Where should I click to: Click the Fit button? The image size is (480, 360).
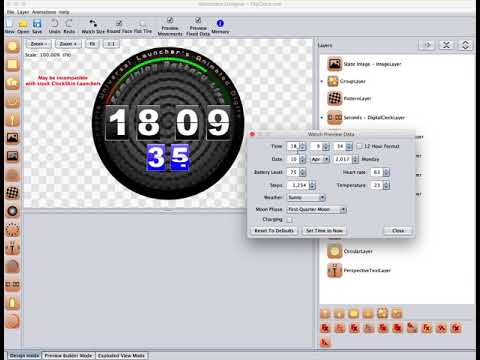click(92, 44)
